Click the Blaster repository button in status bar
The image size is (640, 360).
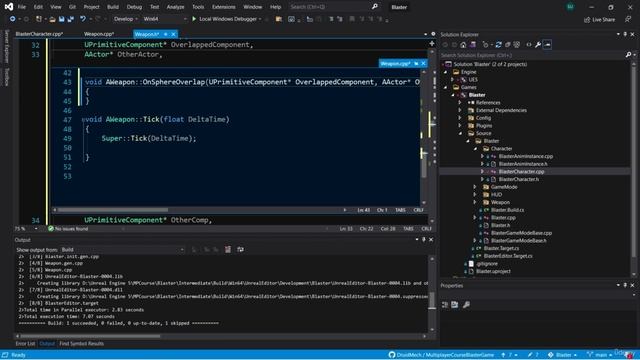point(562,355)
